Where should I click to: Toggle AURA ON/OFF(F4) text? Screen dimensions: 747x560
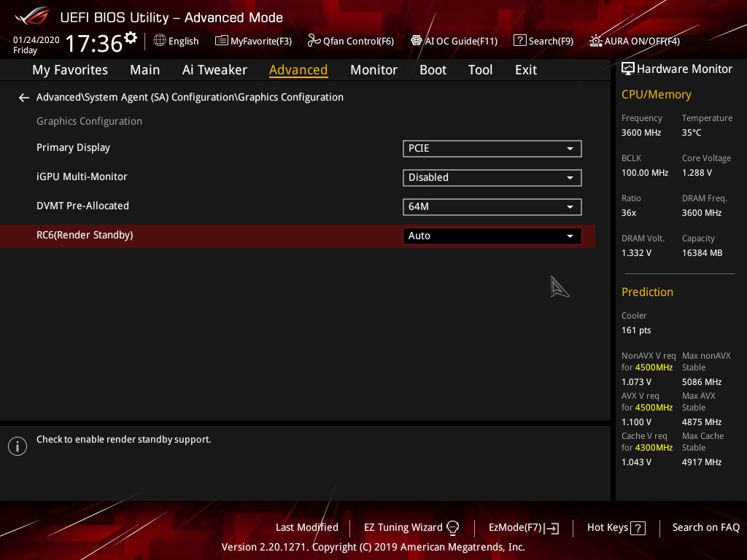click(x=642, y=41)
